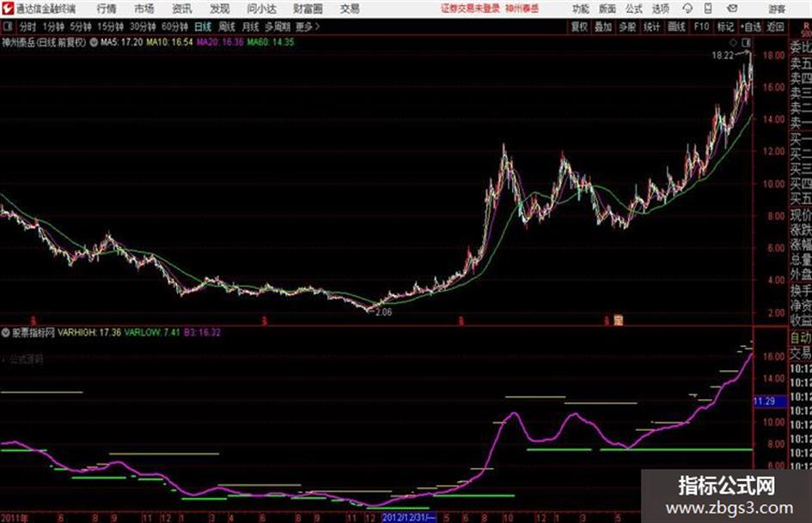Viewport: 812px width, 523px height.
Task: Click the 叠加 overlay button
Action: click(x=603, y=27)
